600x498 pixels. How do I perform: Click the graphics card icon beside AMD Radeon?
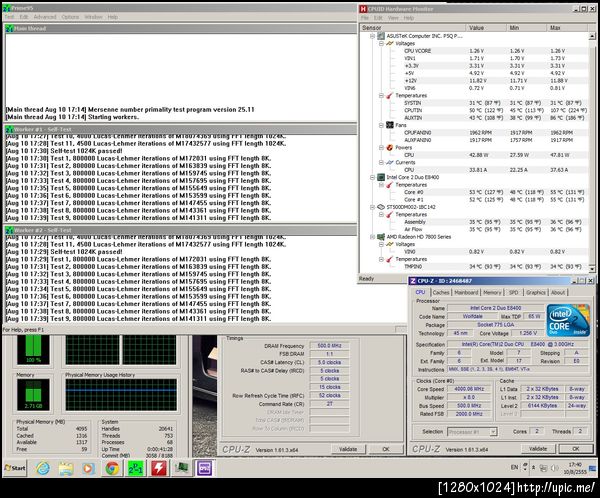(x=381, y=237)
